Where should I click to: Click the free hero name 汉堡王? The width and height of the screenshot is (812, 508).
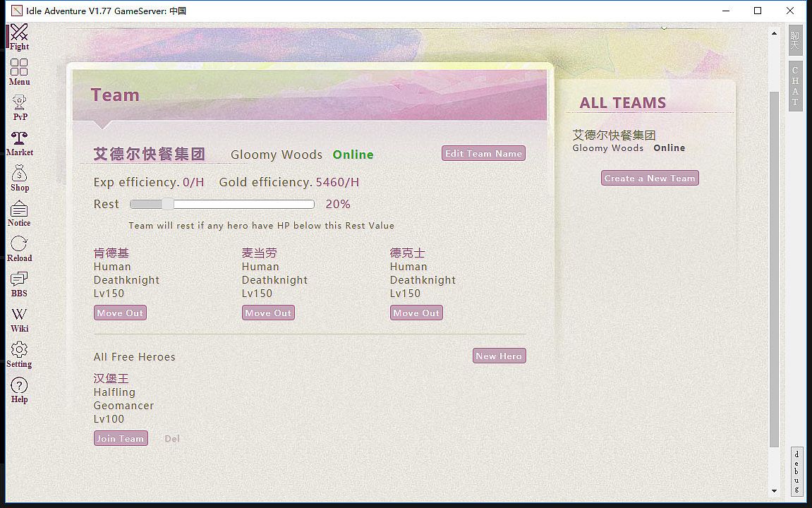pos(111,379)
